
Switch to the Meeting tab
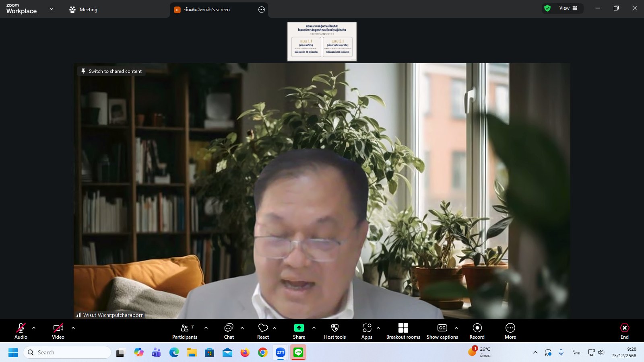[x=83, y=10]
